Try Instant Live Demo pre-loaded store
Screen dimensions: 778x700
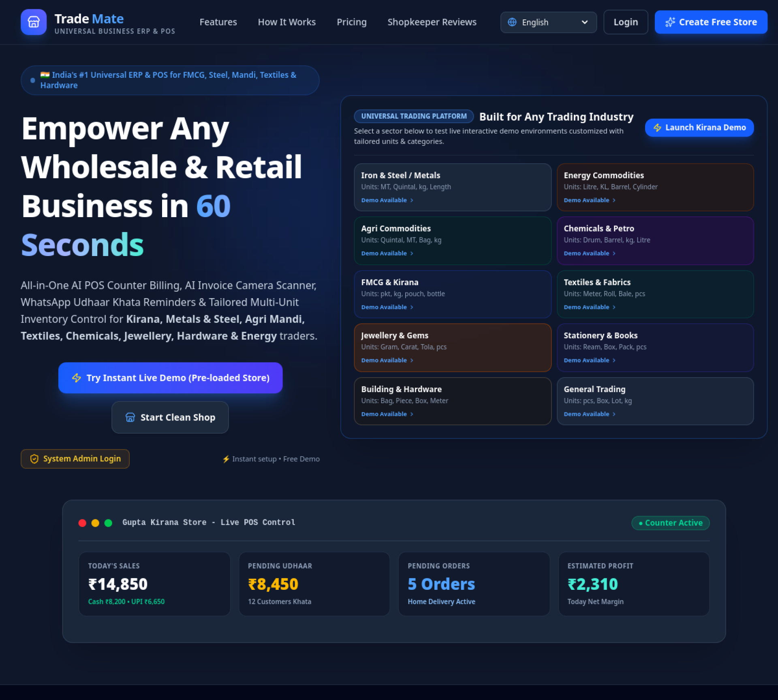click(170, 378)
